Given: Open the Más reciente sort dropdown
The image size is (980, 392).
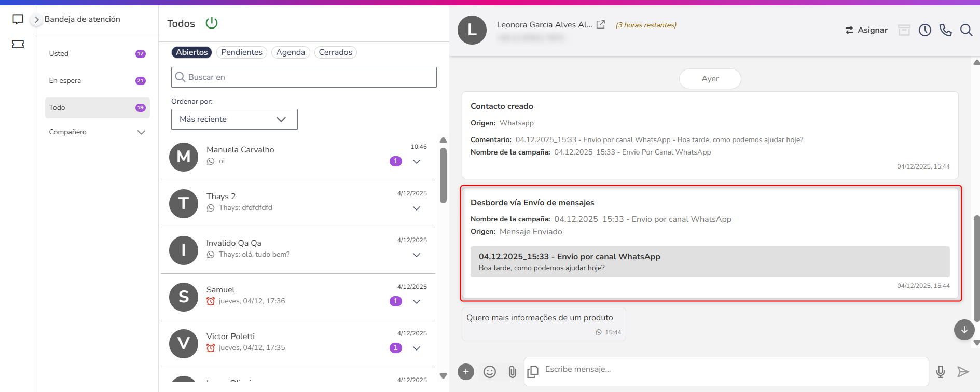Looking at the screenshot, I should pos(234,119).
